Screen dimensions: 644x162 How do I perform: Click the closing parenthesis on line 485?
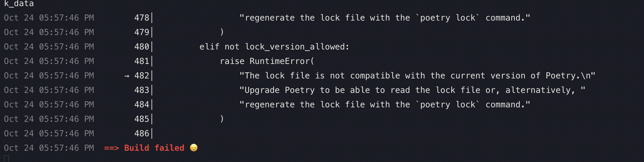[222, 119]
